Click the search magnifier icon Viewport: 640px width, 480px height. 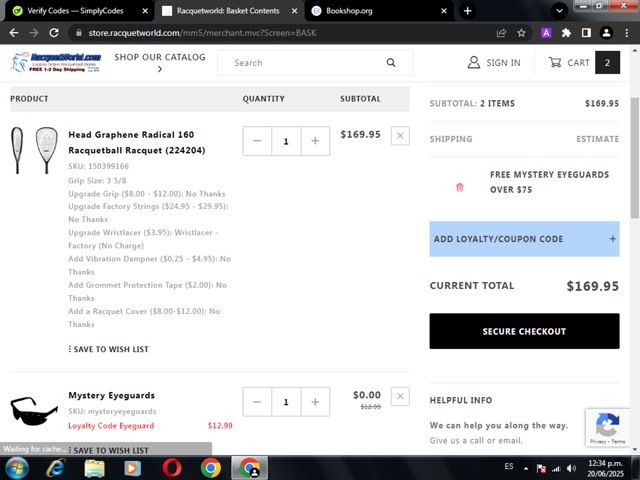(x=391, y=63)
